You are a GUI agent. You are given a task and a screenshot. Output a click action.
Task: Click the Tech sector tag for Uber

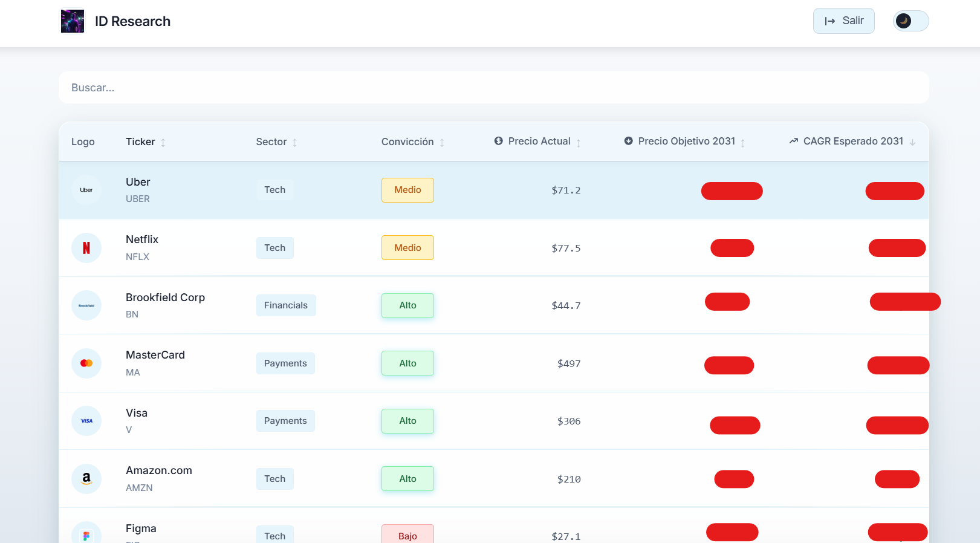(x=274, y=190)
